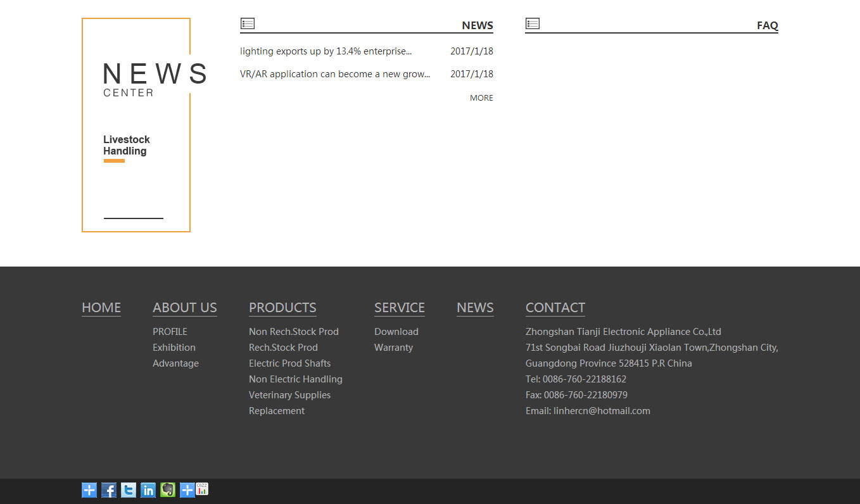Screen dimensions: 860x504
Task: Select the CONTACT footer heading
Action: coord(555,308)
